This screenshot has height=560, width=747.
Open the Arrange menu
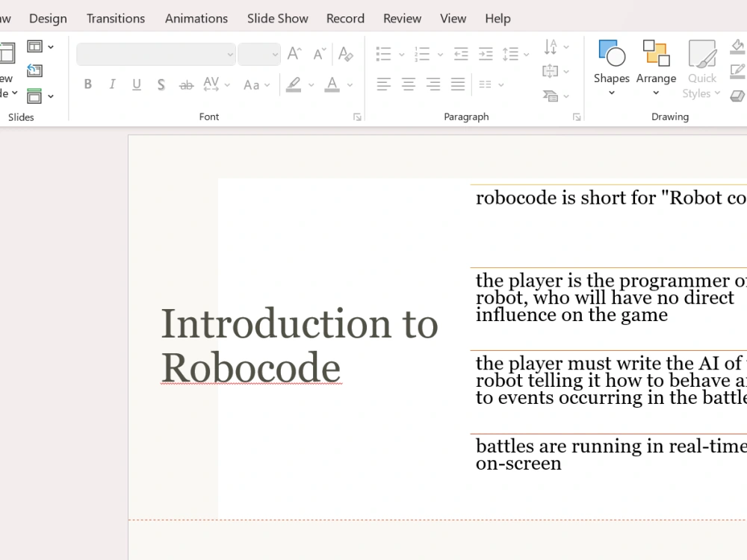(x=656, y=68)
